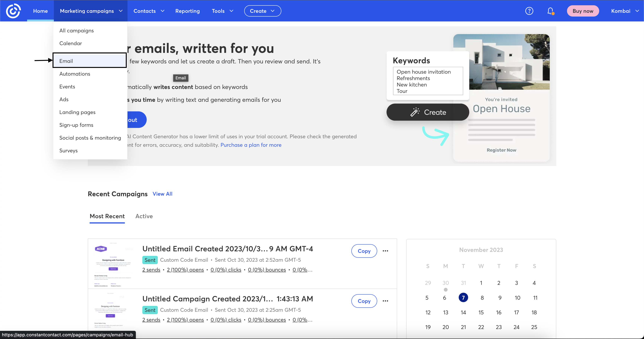The height and width of the screenshot is (339, 644).
Task: Open the Kombai account dropdown
Action: pyautogui.click(x=625, y=11)
